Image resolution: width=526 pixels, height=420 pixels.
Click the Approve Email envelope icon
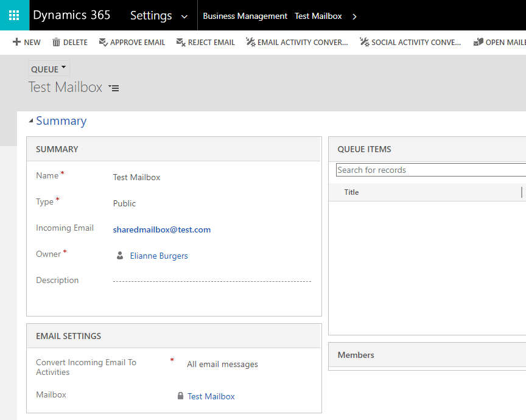[103, 42]
